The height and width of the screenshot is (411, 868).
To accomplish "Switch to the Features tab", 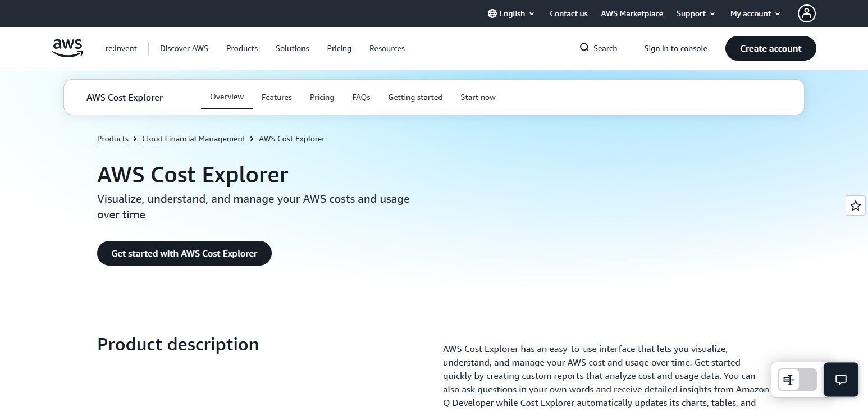I will (277, 97).
